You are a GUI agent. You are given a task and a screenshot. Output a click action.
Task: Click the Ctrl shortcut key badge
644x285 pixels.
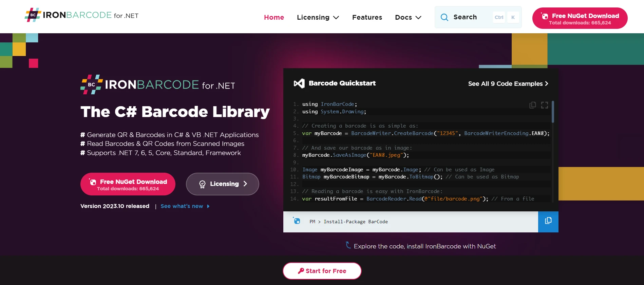click(499, 17)
